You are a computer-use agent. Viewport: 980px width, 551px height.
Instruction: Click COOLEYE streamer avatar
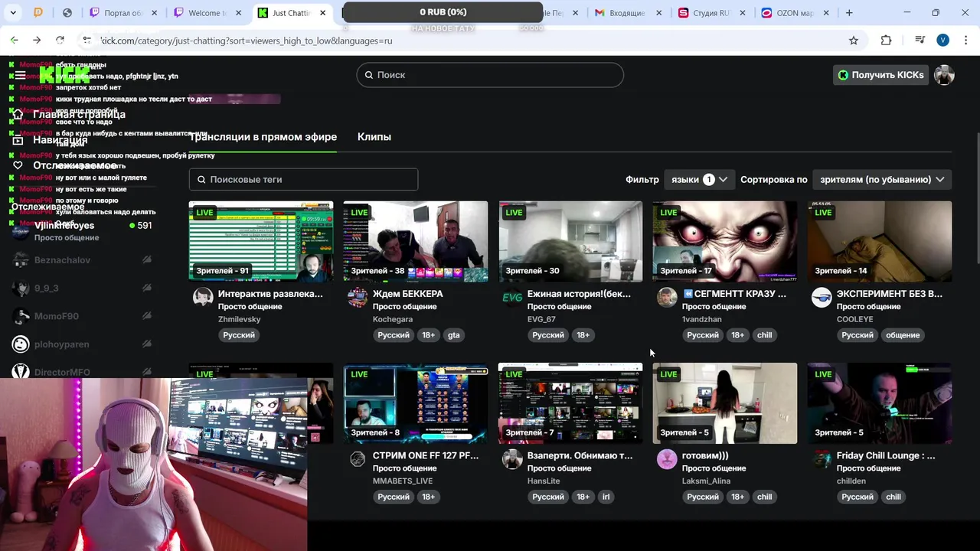pos(822,298)
